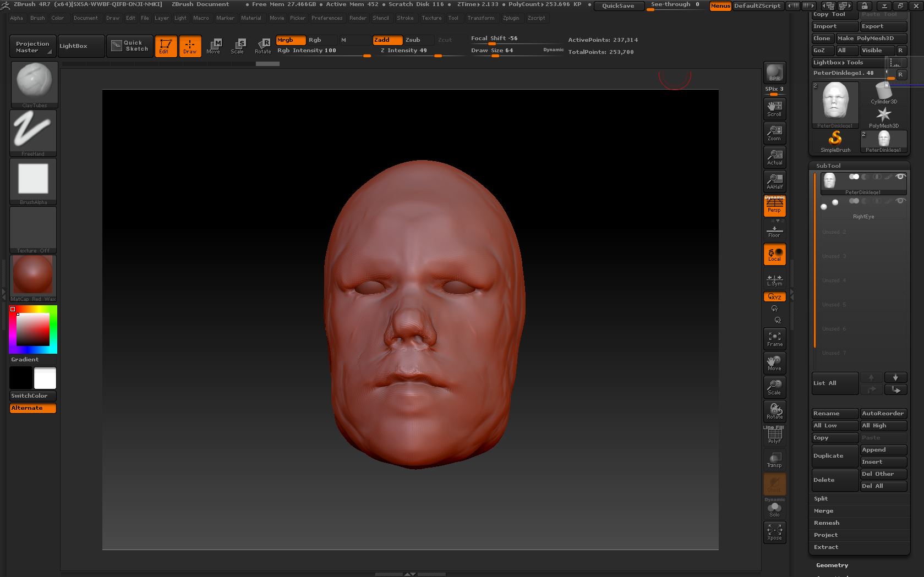Toggle Persp perspective view

[774, 205]
